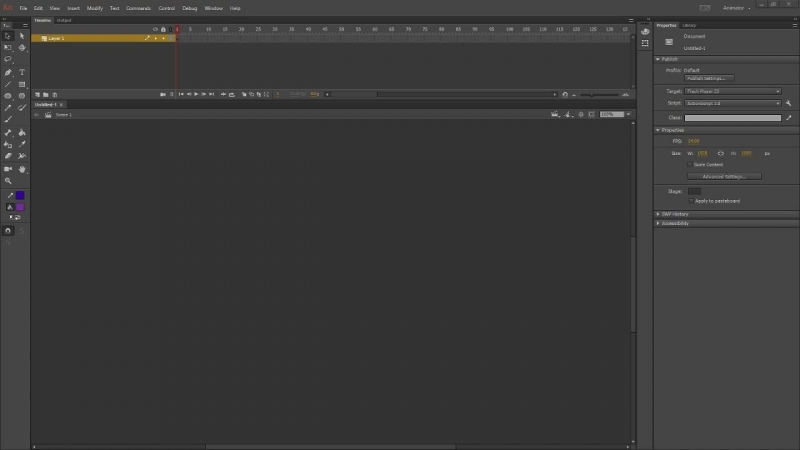Select the Oval tool
This screenshot has height=450, width=800.
(x=8, y=96)
